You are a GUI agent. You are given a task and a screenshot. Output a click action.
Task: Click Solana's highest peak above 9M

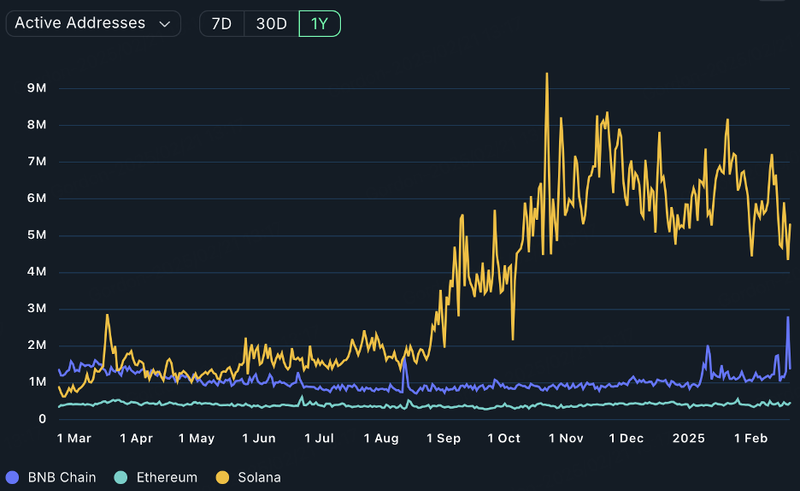point(546,74)
